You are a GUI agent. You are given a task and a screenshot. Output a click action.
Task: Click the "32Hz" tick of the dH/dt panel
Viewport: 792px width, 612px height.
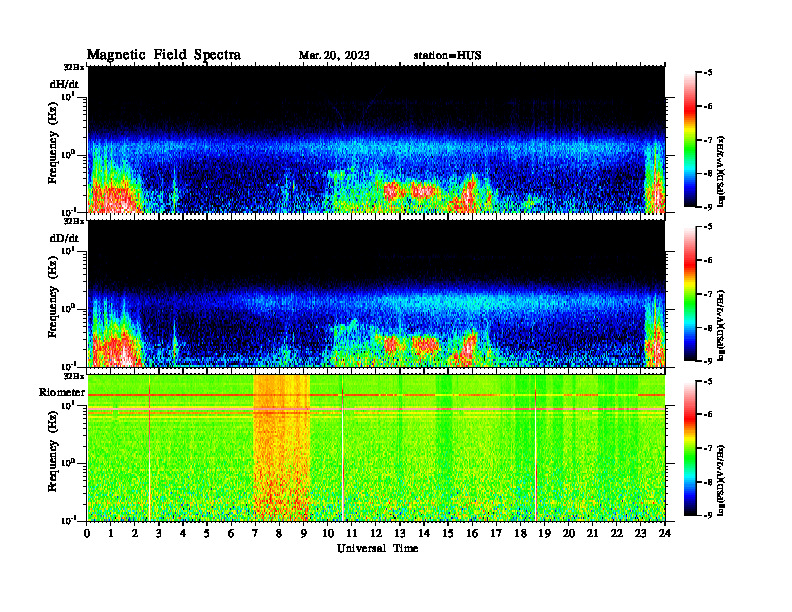click(x=74, y=67)
